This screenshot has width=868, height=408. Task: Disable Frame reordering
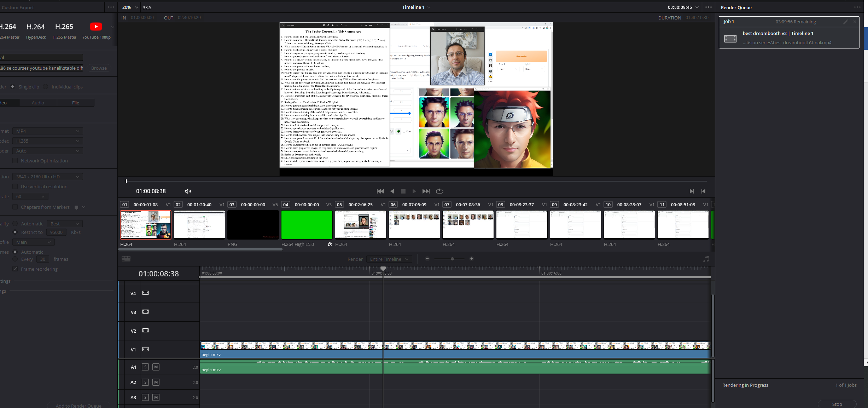(15, 269)
